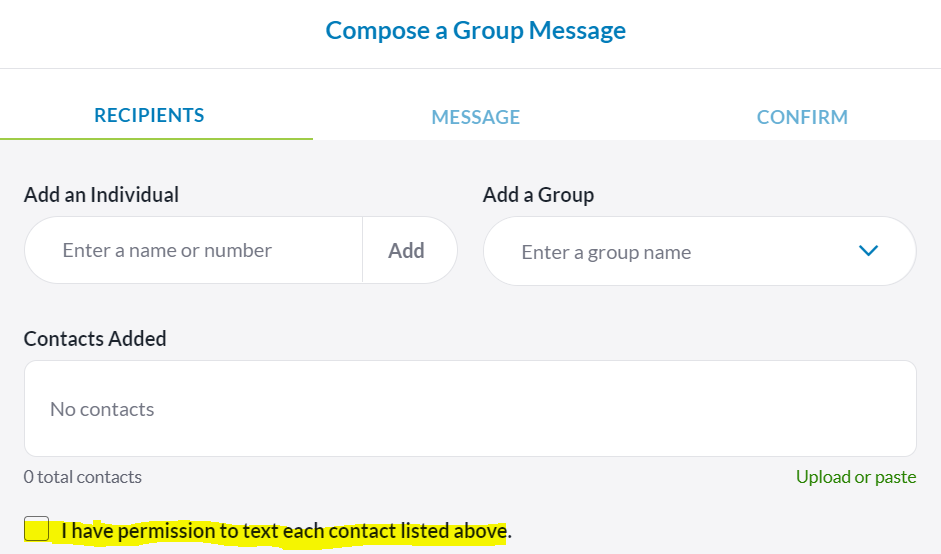Click the No contacts placeholder text
Image resolution: width=941 pixels, height=554 pixels.
pos(102,409)
